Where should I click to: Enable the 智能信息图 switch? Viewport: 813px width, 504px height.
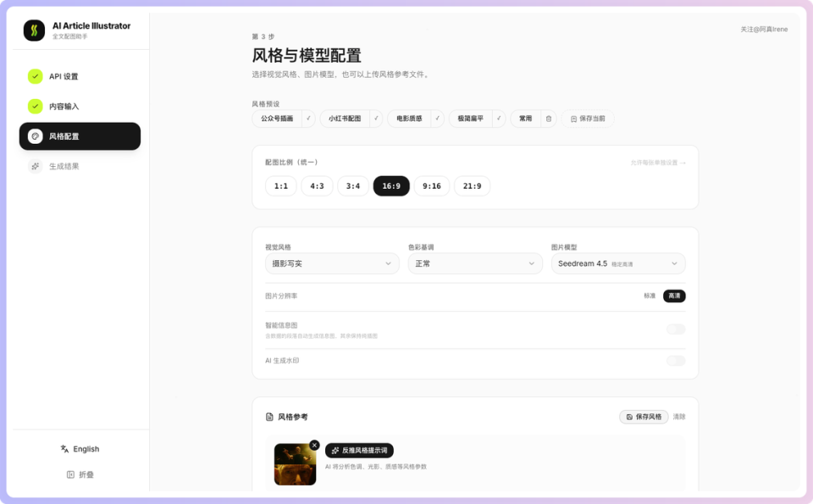[675, 329]
